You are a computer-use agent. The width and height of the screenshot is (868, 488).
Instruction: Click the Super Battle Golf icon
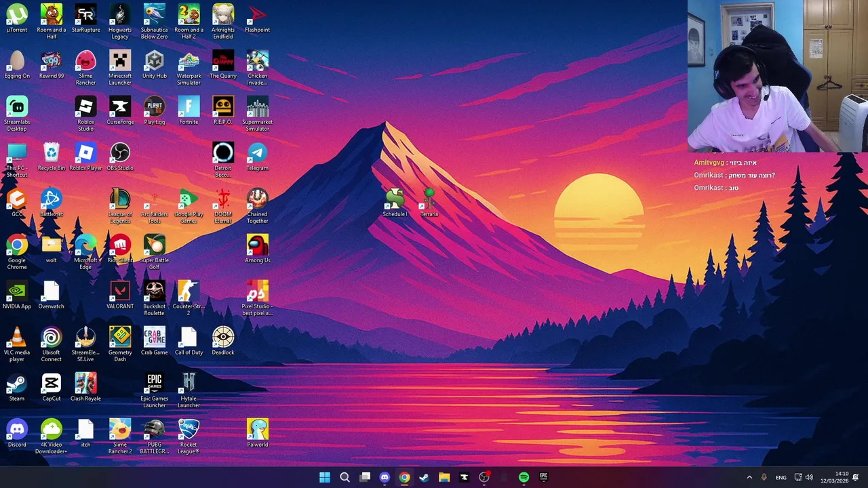point(154,252)
